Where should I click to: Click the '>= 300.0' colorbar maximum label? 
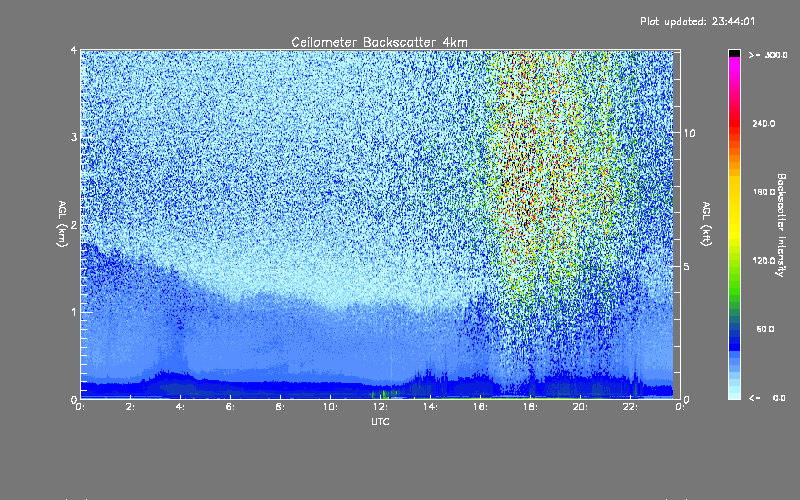[x=768, y=55]
